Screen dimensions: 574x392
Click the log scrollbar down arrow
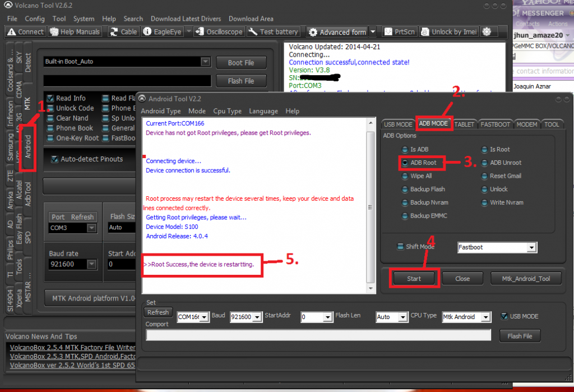(371, 288)
